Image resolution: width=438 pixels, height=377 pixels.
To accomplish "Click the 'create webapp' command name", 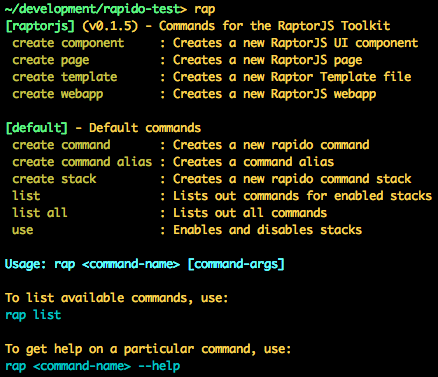I will [x=58, y=94].
